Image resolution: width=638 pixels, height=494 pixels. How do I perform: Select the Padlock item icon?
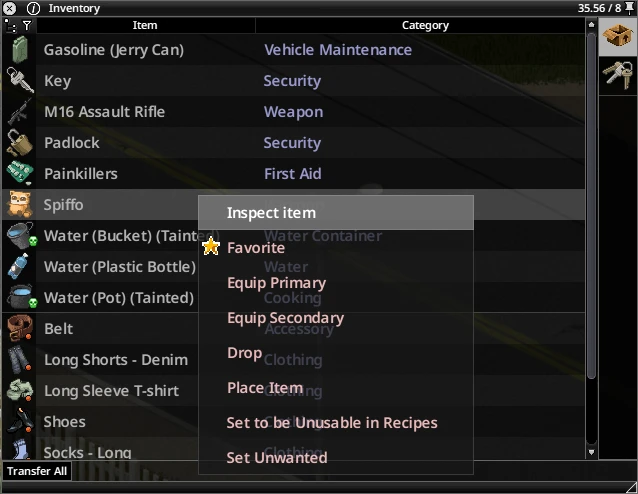[x=19, y=143]
